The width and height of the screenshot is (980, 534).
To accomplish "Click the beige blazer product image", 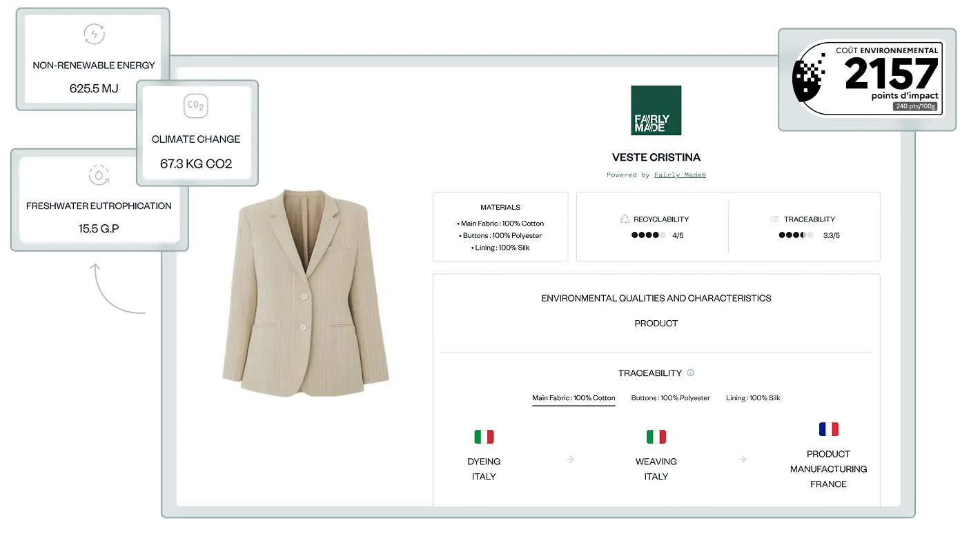I will (306, 295).
